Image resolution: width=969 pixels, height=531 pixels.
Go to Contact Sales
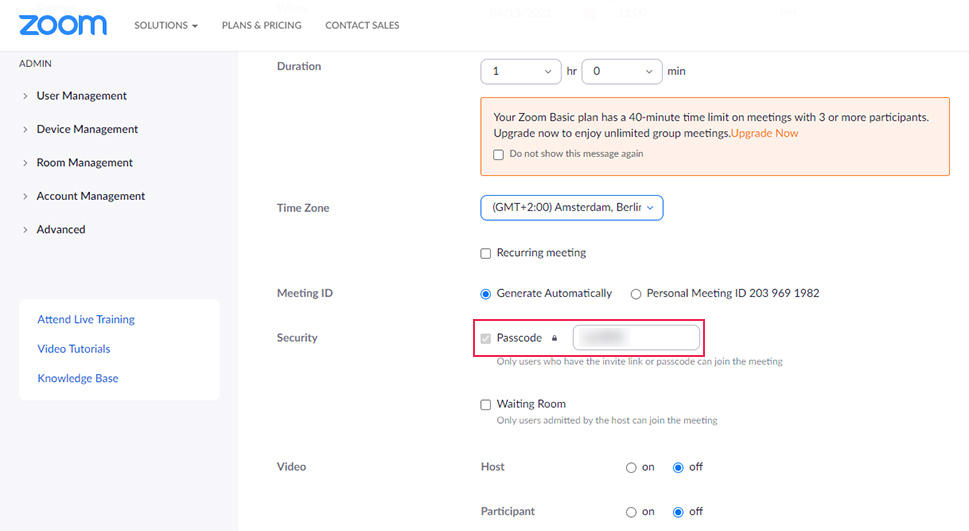[x=362, y=25]
